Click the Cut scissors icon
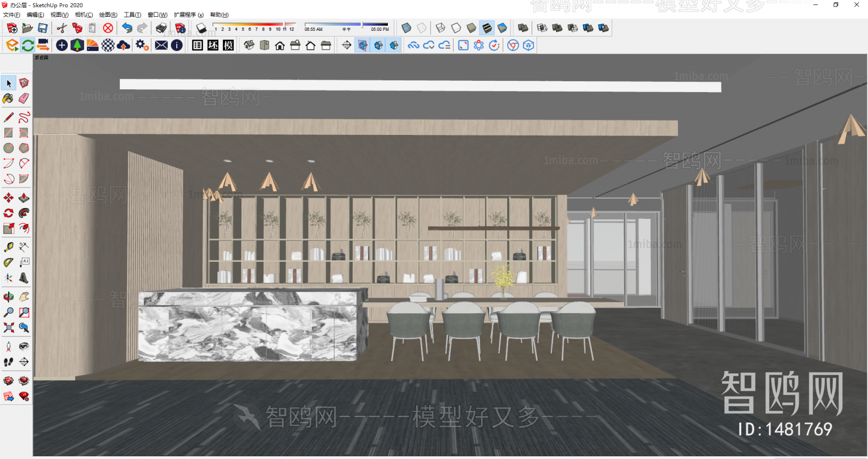 tap(62, 28)
